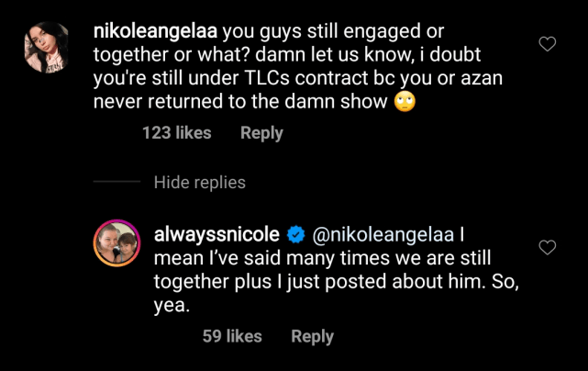View who liked via 123 likes
This screenshot has height=371, width=588.
click(176, 133)
